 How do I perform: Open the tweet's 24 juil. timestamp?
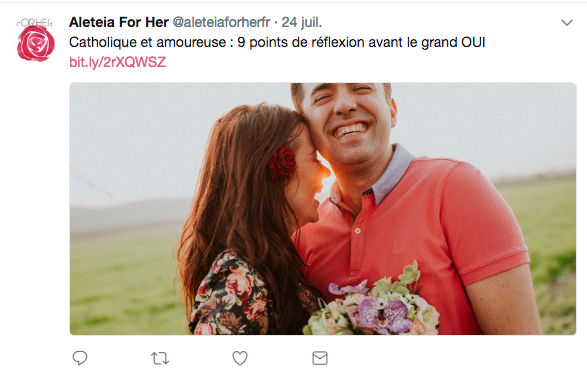(x=302, y=22)
